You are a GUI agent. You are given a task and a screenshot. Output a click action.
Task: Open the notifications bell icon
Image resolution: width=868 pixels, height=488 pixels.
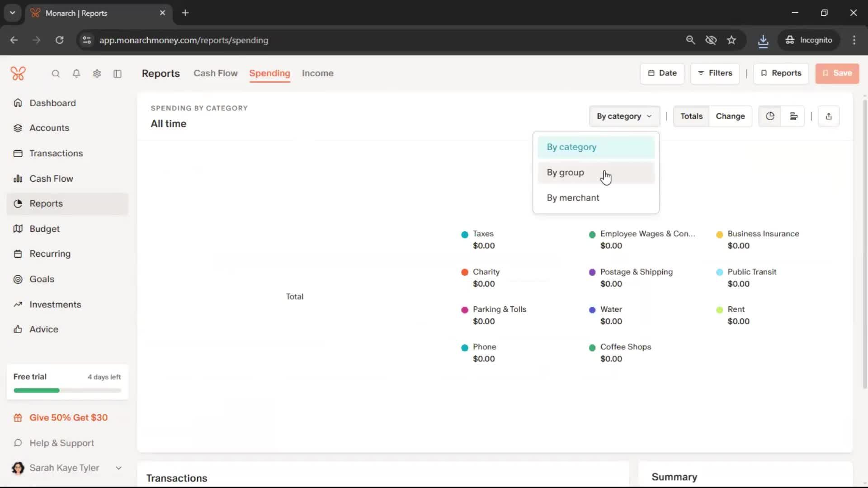tap(76, 74)
